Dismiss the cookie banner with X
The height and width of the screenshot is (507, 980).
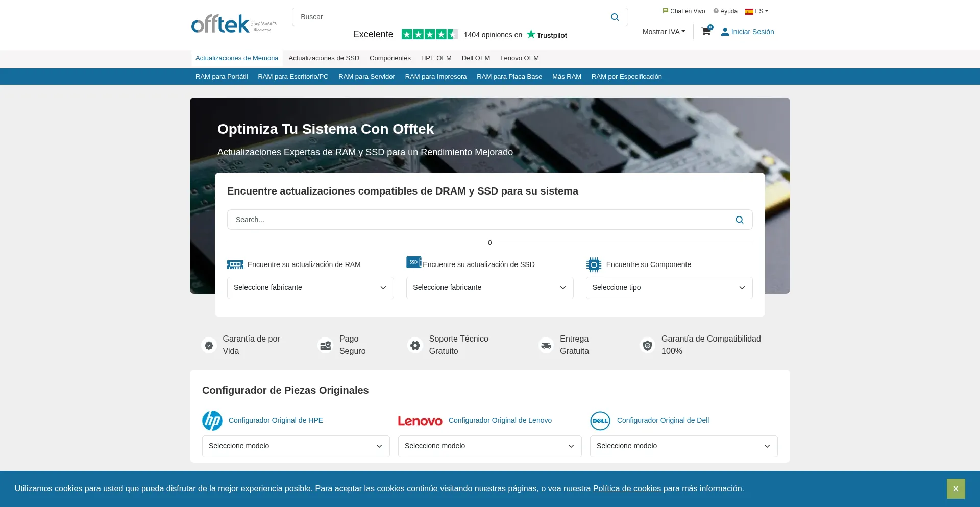coord(955,489)
